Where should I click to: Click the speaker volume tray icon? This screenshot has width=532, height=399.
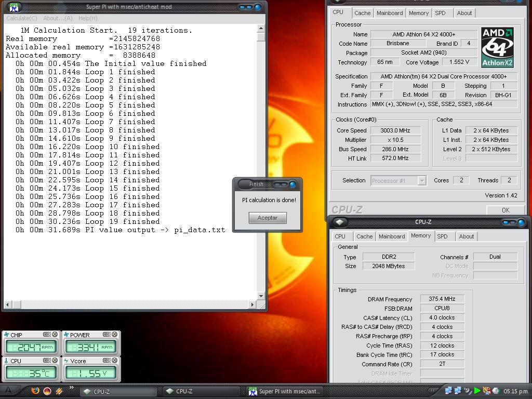click(468, 391)
